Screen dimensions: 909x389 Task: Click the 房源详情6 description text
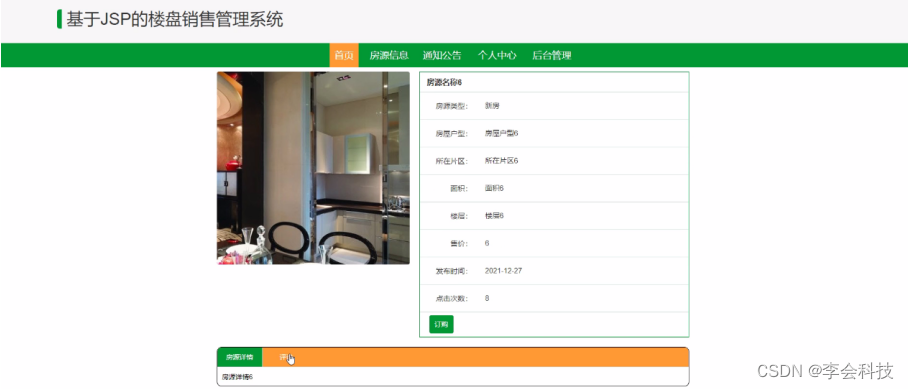coord(237,377)
